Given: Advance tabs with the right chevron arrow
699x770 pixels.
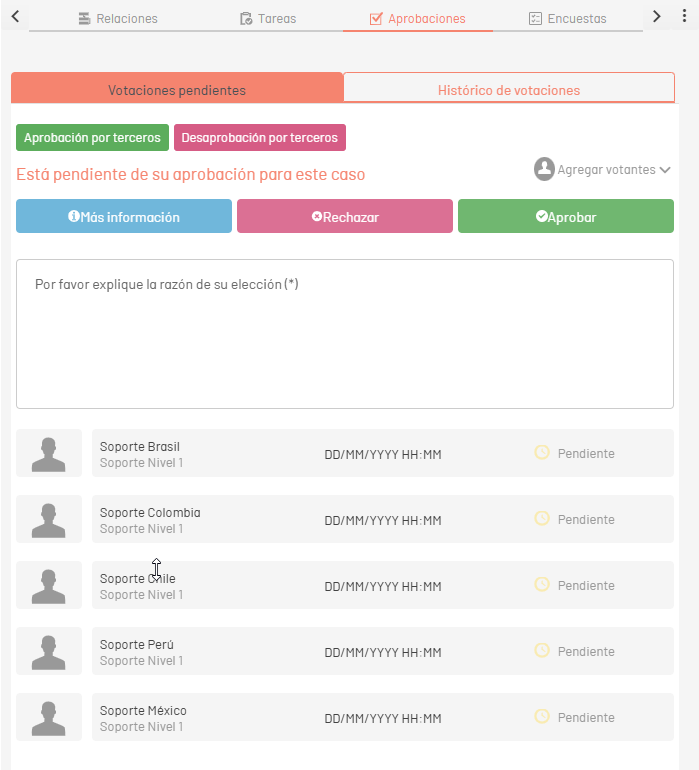Looking at the screenshot, I should coord(656,17).
